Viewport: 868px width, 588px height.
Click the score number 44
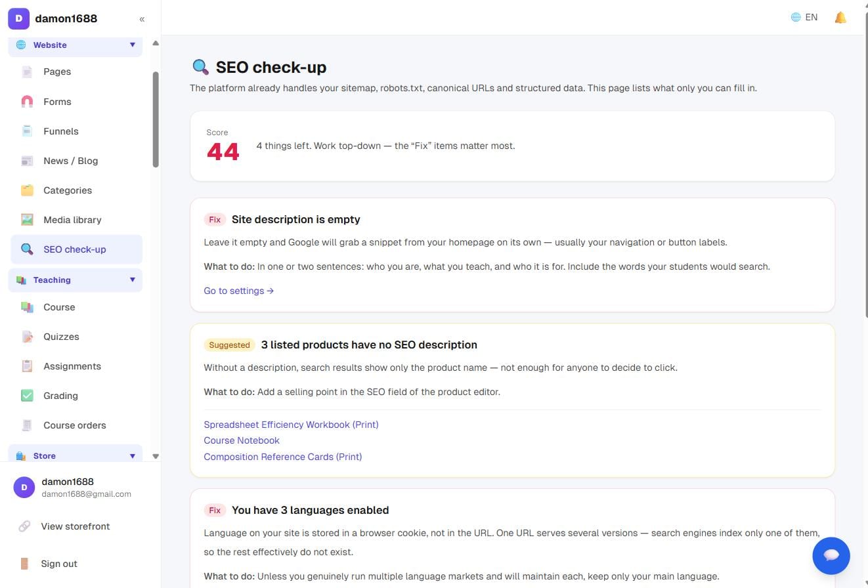tap(223, 152)
